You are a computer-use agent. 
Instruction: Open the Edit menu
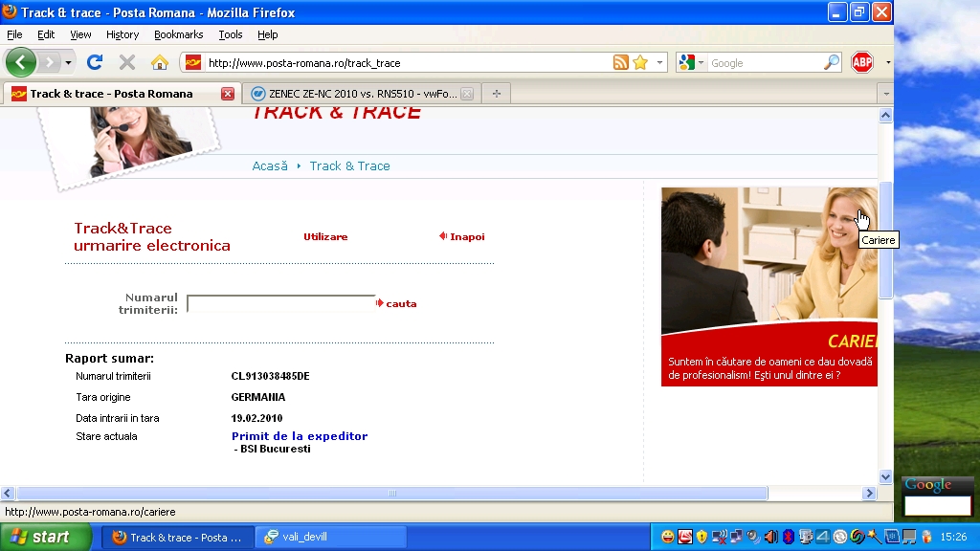[x=46, y=34]
